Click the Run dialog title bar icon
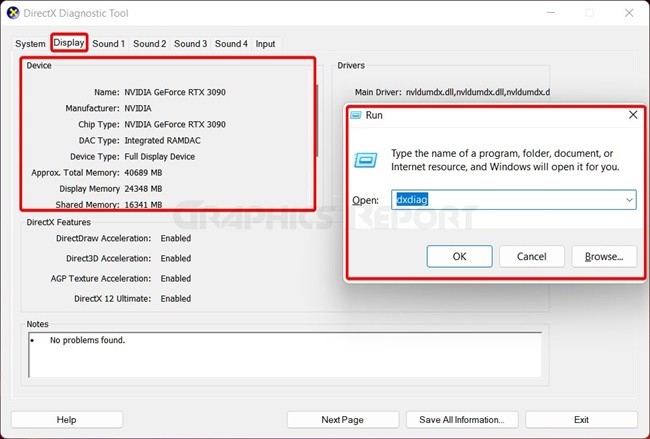Image resolution: width=650 pixels, height=439 pixels. (x=356, y=115)
